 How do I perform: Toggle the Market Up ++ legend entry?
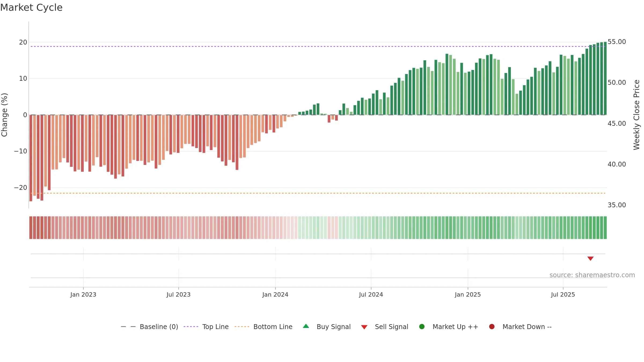click(449, 327)
